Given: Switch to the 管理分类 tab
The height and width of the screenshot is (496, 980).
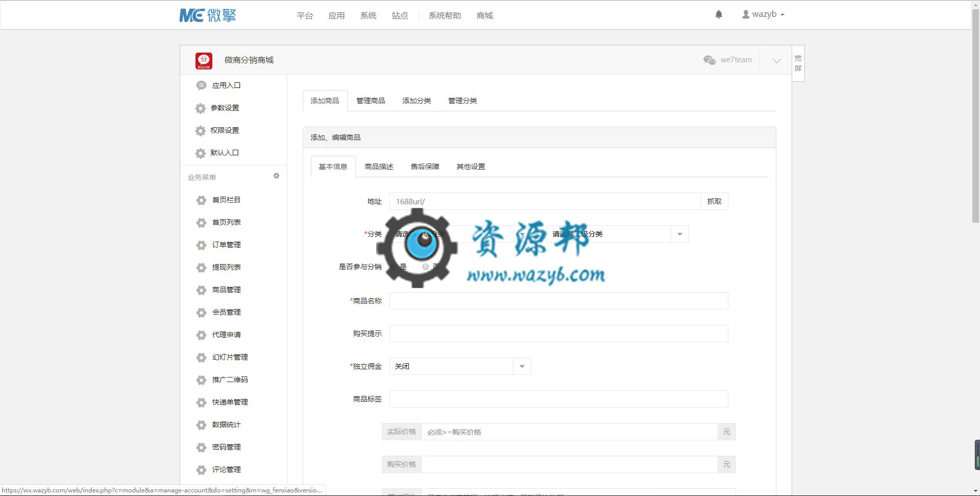Looking at the screenshot, I should pyautogui.click(x=462, y=101).
